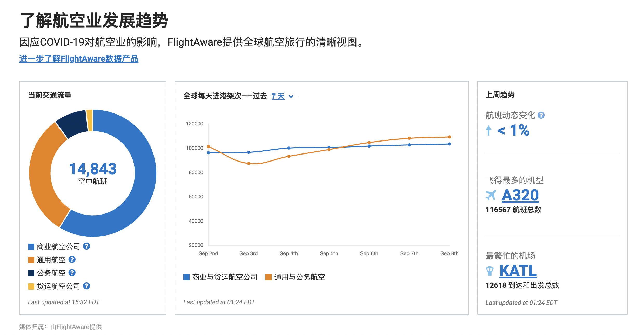Screen dimensions: 644x335
Task: Open the A320 aircraft type link
Action: tap(520, 195)
